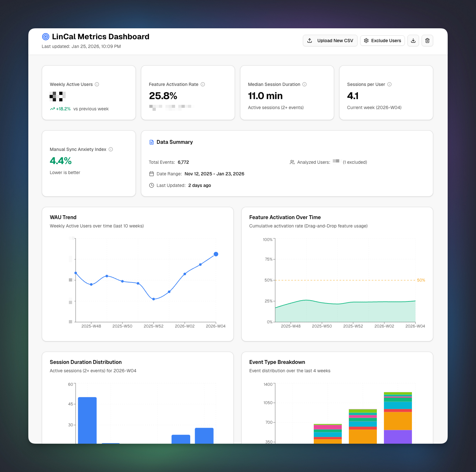Click the clock icon beside Last Updated

(152, 185)
